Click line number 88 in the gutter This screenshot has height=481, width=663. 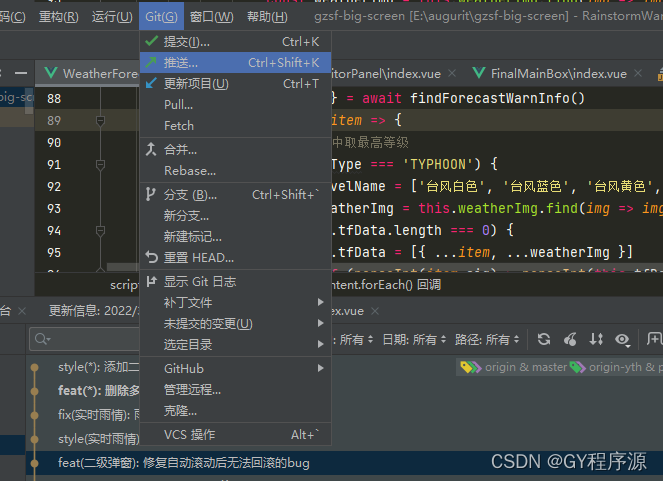pos(54,98)
